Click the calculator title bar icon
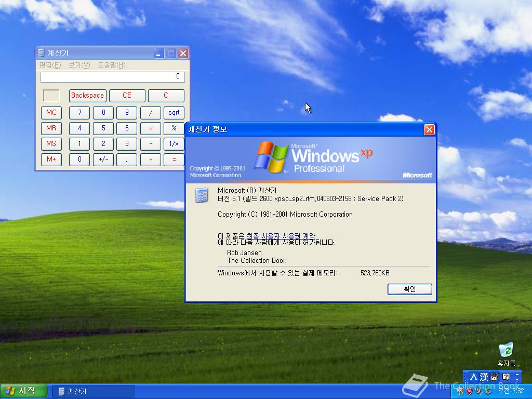Image resolution: width=532 pixels, height=399 pixels. tap(41, 53)
